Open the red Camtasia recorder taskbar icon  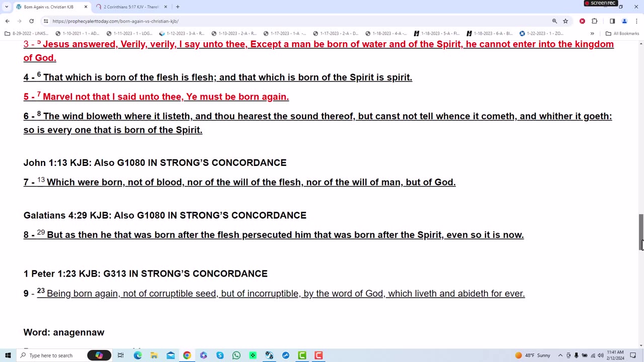tap(318, 355)
